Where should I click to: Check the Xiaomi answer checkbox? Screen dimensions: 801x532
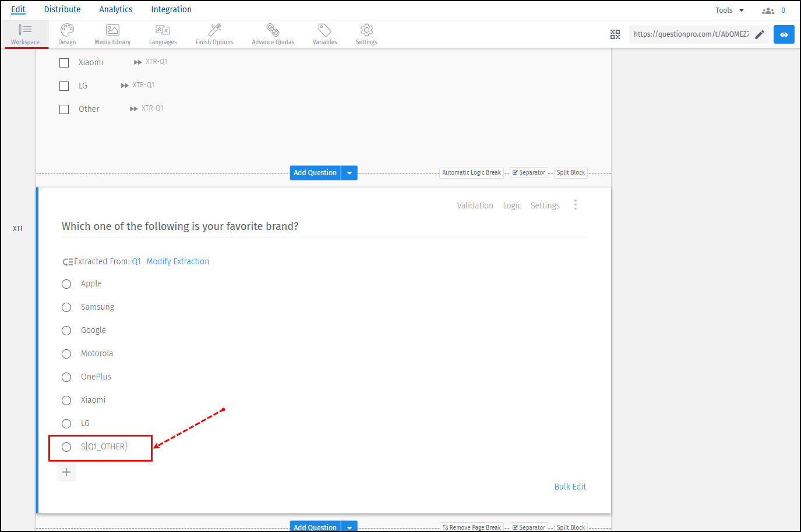(64, 62)
